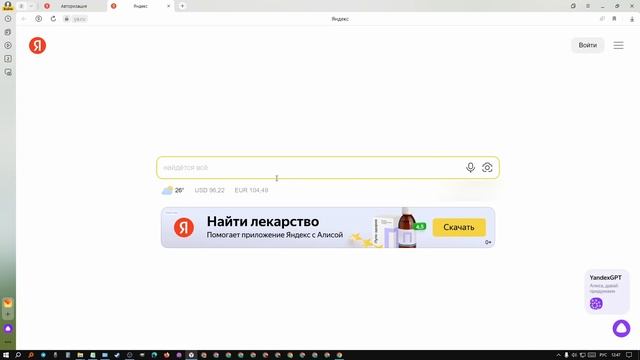The image size is (640, 360).
Task: Show hidden tray icons chevron
Action: 558,355
